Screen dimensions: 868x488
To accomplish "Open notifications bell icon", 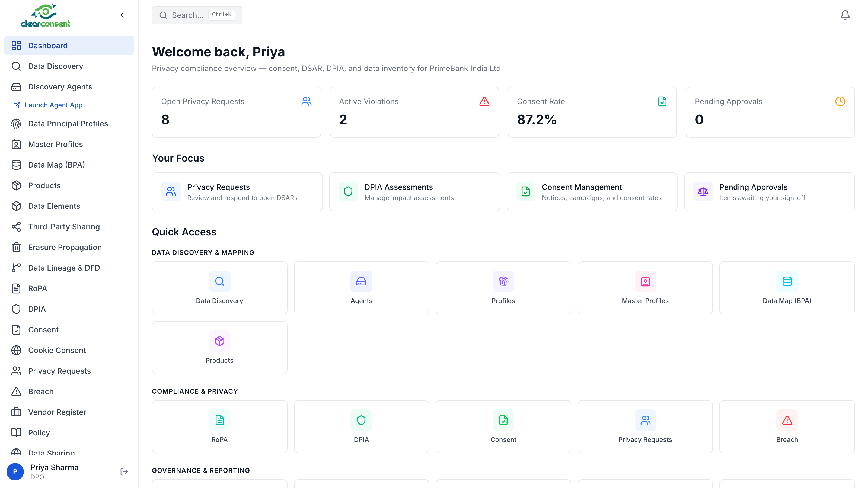I will pyautogui.click(x=845, y=15).
